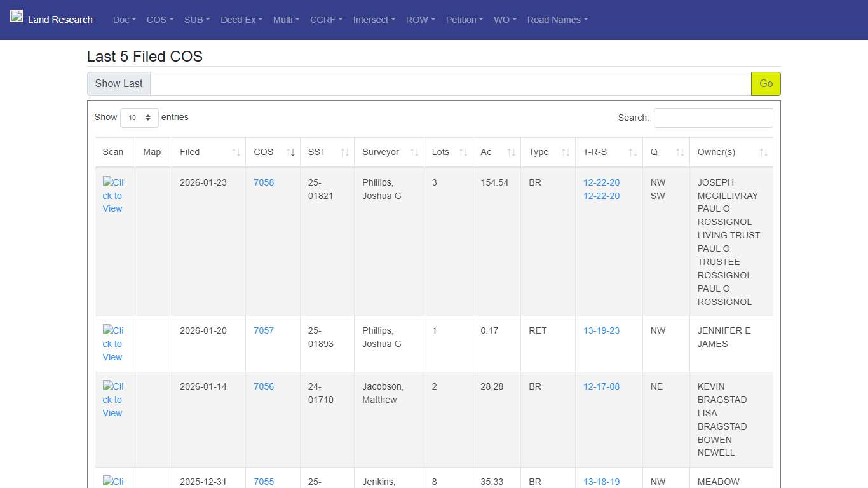Click the table Search input field
Screen dimensions: 868x488
(x=713, y=118)
